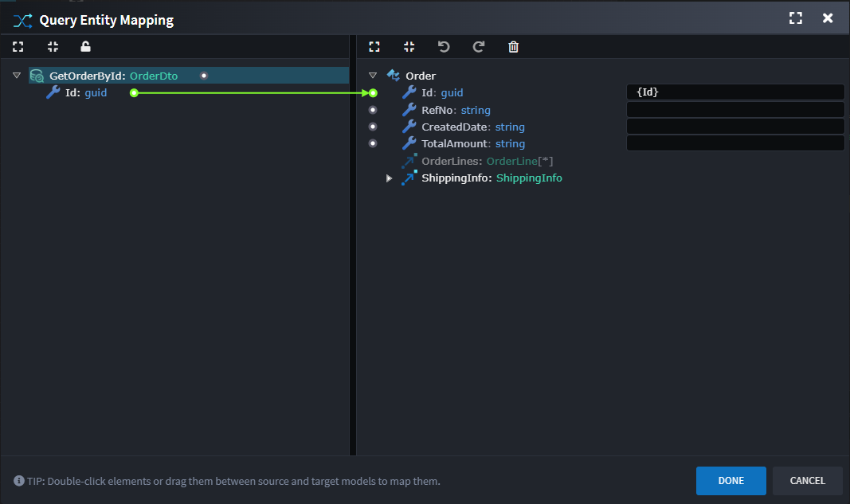Viewport: 850px width, 504px height.
Task: Collapse all nodes in the source panel
Action: pos(53,47)
